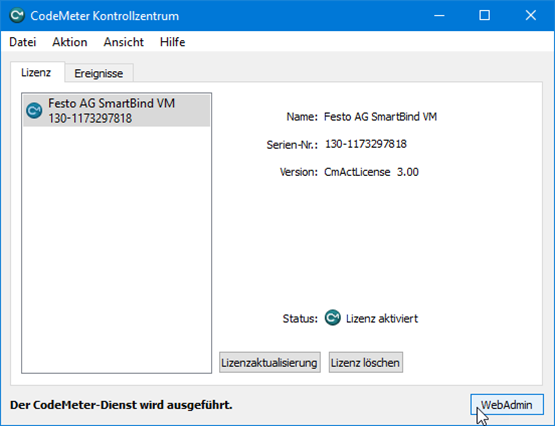The height and width of the screenshot is (426, 555).
Task: Open the Aktion menu
Action: (x=70, y=42)
